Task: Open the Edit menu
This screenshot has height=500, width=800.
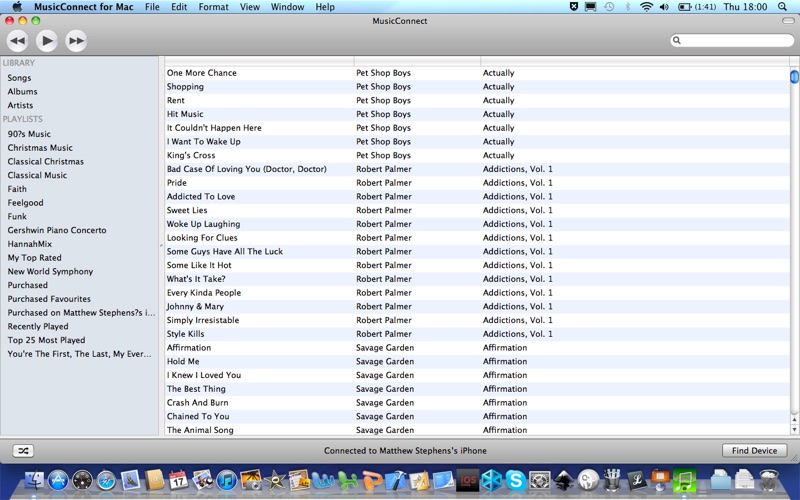Action: pyautogui.click(x=179, y=7)
